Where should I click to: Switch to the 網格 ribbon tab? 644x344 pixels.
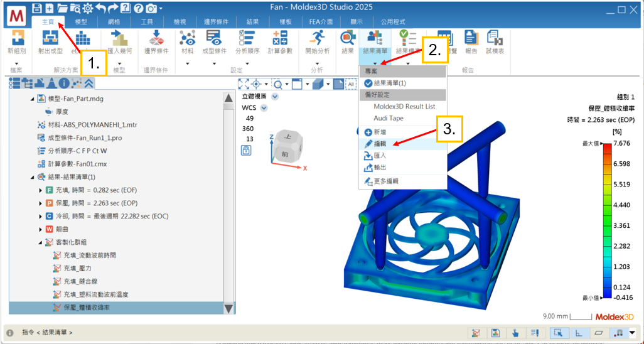click(114, 22)
